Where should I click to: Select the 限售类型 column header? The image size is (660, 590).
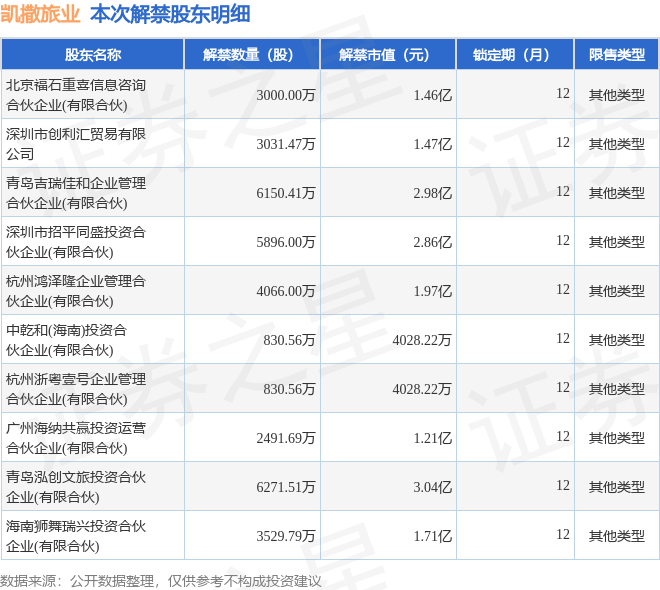coord(617,55)
